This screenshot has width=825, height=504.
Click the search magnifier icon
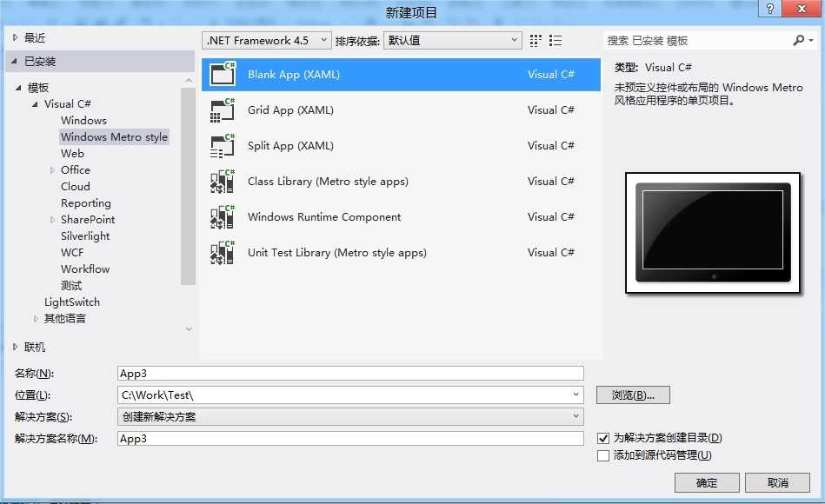(799, 40)
